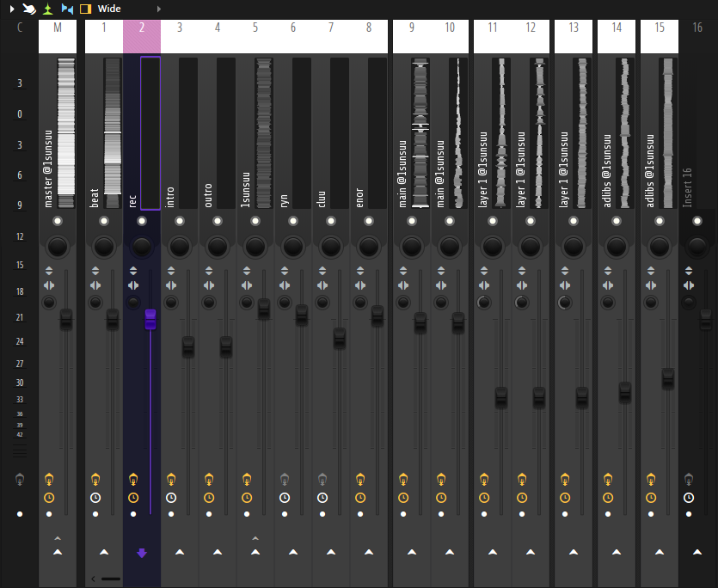Click the pan knob on beat track
The width and height of the screenshot is (718, 588).
click(104, 247)
